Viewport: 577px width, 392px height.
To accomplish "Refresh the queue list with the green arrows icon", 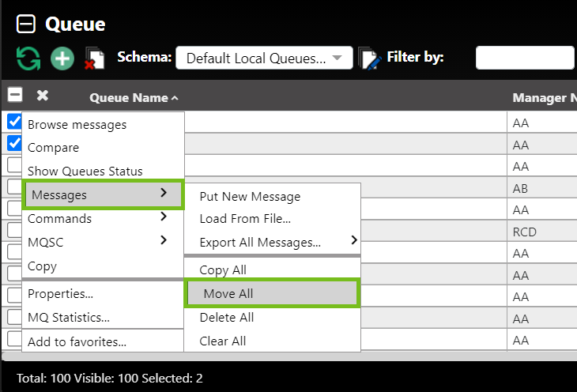I will pos(28,58).
